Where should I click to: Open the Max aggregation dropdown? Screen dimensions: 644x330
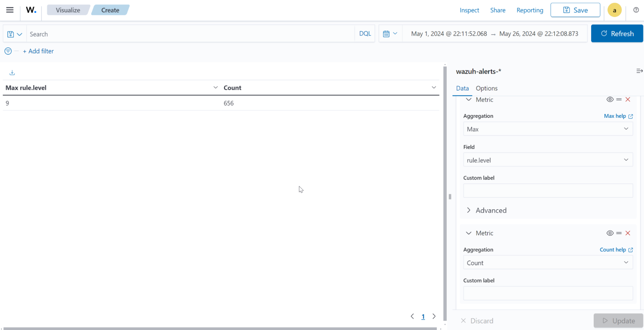pyautogui.click(x=547, y=128)
